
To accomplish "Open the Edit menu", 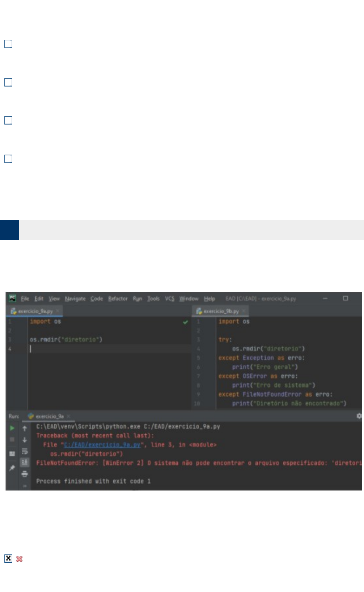I will tap(39, 299).
